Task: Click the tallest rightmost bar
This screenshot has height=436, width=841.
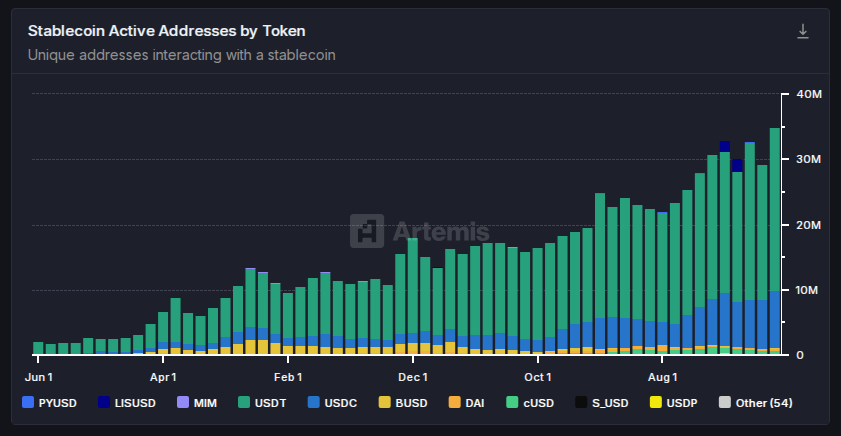Action: pos(775,240)
